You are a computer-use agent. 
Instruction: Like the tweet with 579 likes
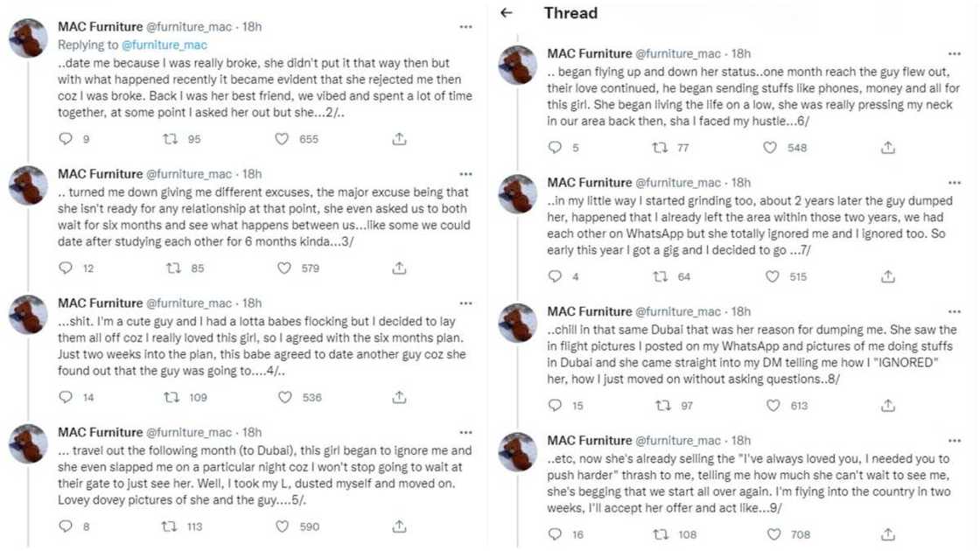pos(282,269)
